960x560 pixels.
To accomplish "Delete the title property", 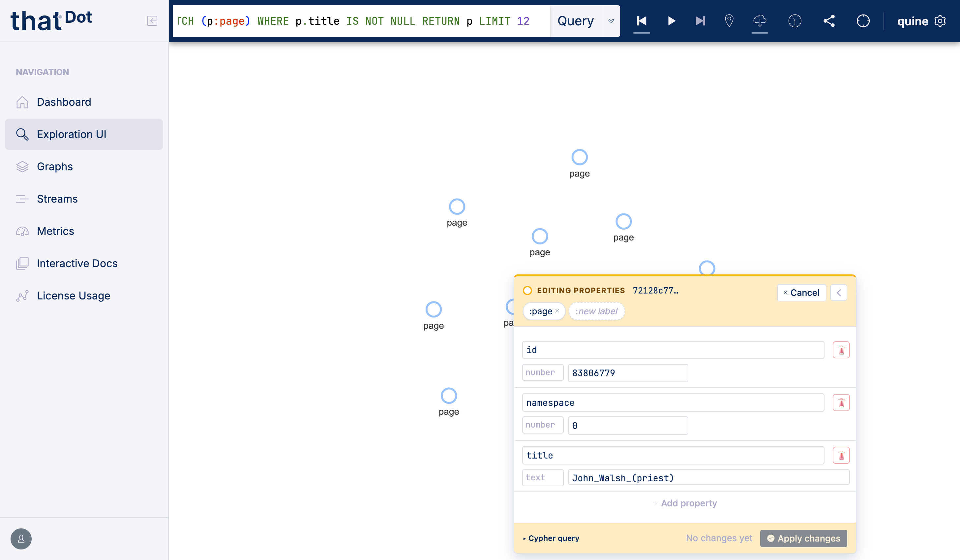I will tap(841, 455).
